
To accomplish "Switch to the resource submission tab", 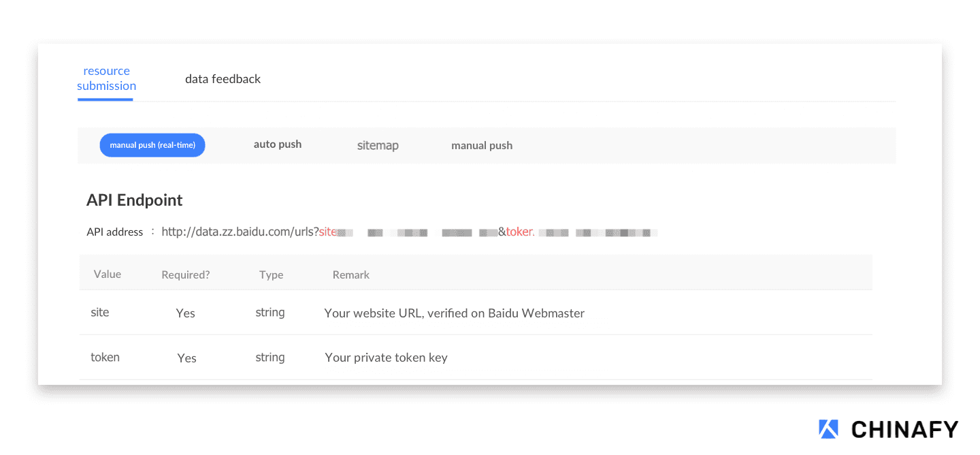I will click(x=106, y=78).
